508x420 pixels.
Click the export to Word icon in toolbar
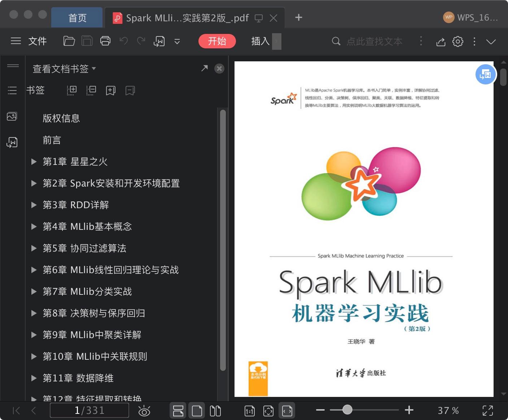[x=159, y=41]
